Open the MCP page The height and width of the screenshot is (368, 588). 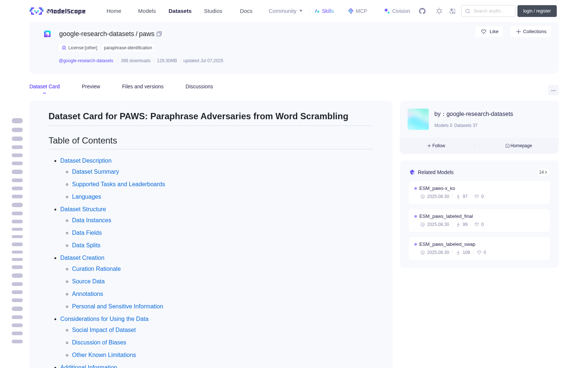pos(358,11)
